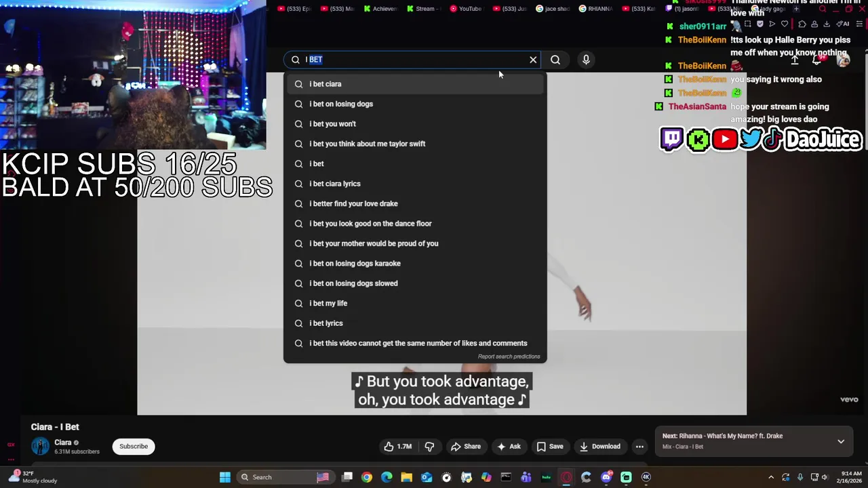
Task: Click the Windows taskbar Search box
Action: (x=288, y=477)
